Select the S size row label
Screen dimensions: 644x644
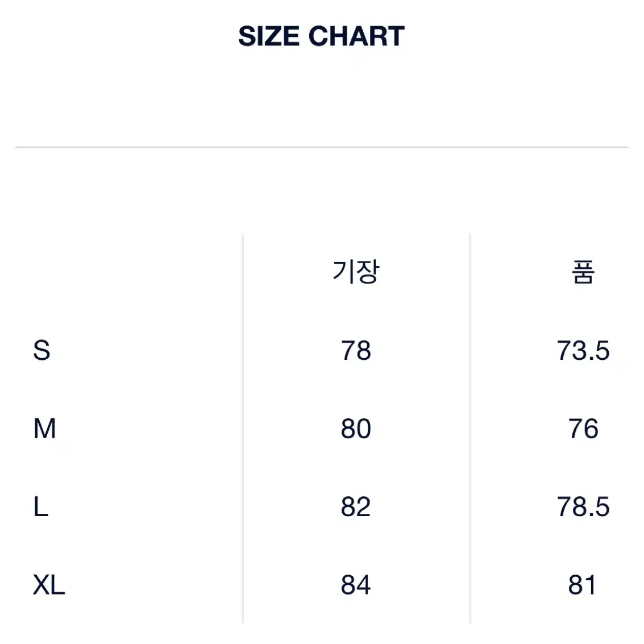[x=41, y=350]
